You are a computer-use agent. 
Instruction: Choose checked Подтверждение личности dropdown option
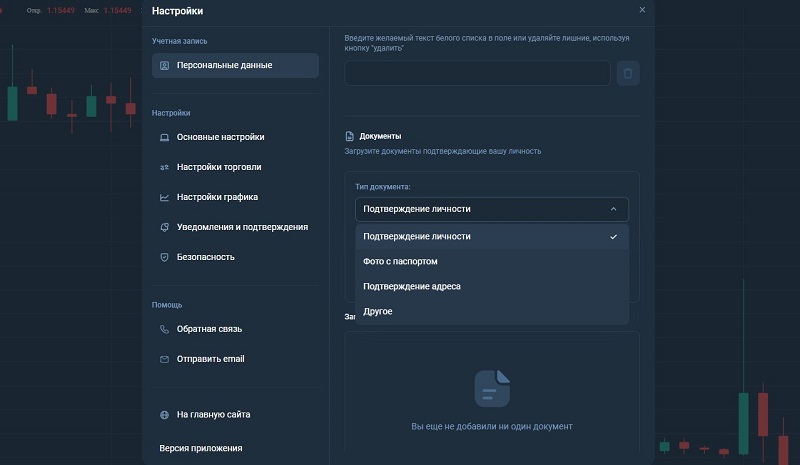[x=492, y=236]
